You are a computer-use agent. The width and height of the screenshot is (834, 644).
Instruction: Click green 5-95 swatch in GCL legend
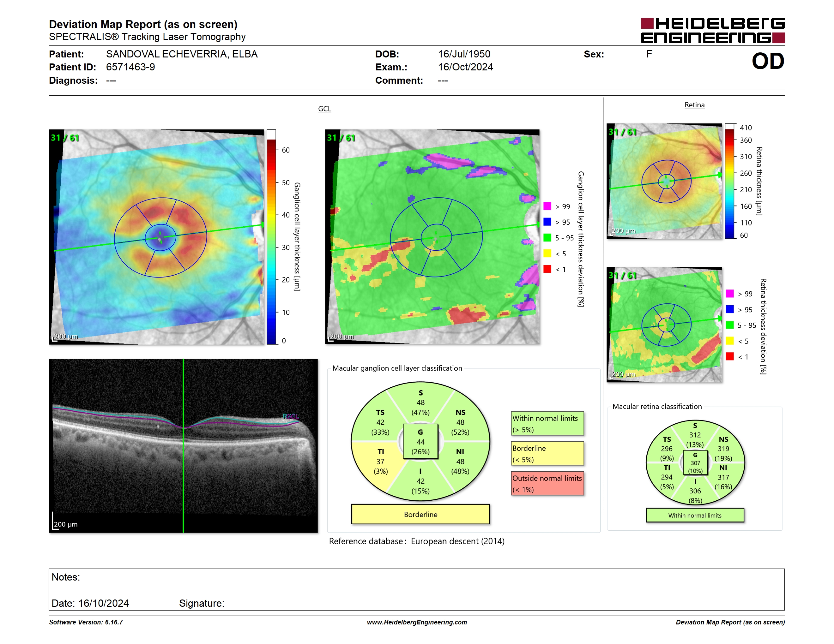pos(547,238)
